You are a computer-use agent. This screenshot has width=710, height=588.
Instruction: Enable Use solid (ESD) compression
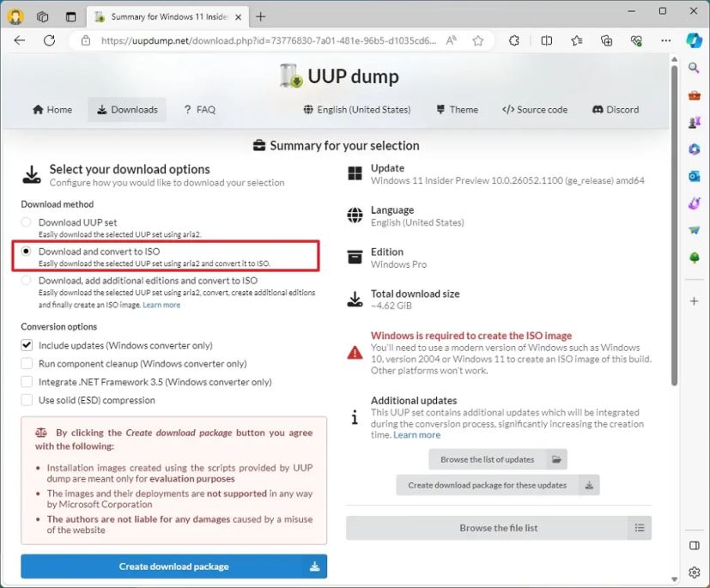point(27,400)
